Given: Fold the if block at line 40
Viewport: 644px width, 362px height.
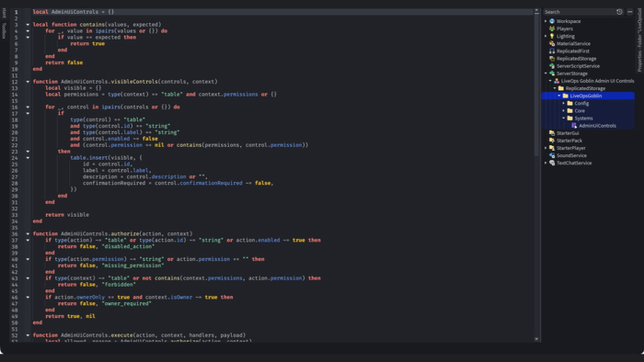Looking at the screenshot, I should pos(28,259).
